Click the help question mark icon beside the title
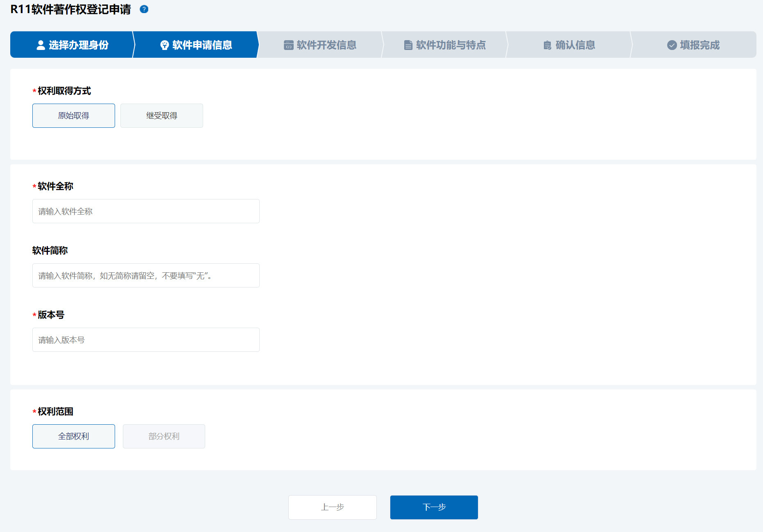The image size is (763, 532). (144, 9)
